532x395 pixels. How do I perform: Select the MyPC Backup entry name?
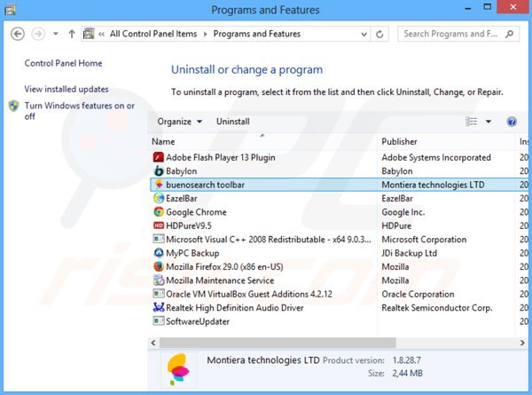tap(192, 253)
